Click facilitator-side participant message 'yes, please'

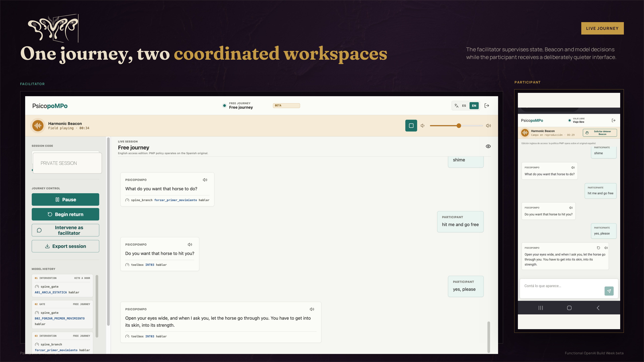pyautogui.click(x=466, y=286)
